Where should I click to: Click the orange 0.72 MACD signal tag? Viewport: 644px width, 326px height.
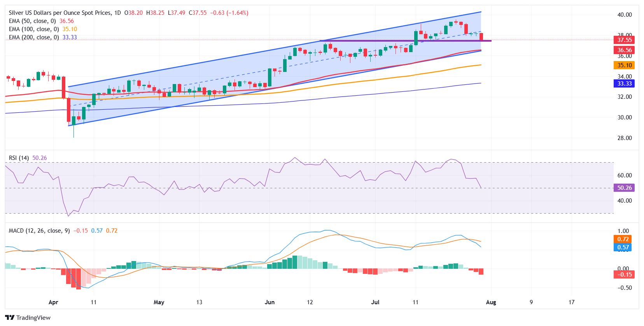tap(623, 239)
